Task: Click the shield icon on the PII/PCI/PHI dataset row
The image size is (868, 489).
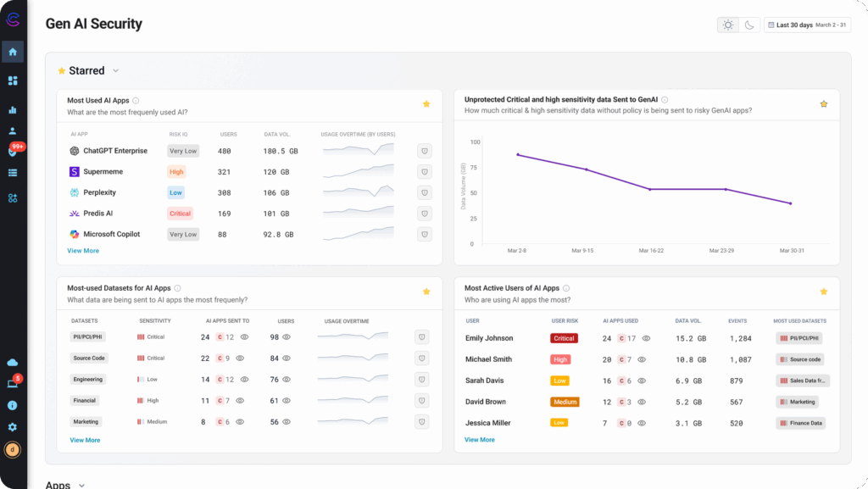Action: (x=421, y=337)
